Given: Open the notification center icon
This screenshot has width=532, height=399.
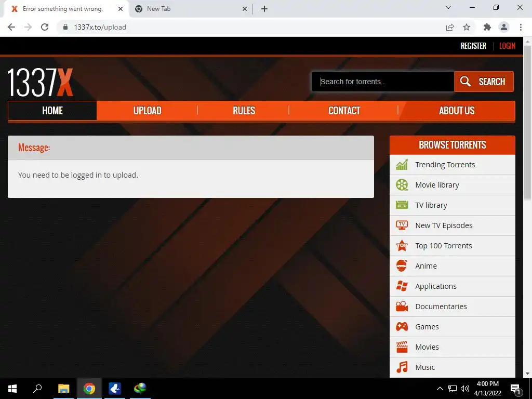Looking at the screenshot, I should pos(515,389).
